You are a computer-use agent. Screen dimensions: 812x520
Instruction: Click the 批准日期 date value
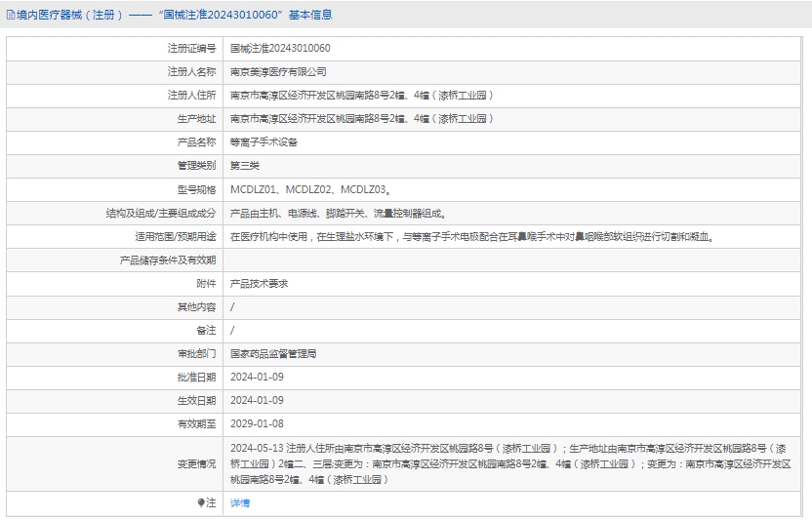click(257, 377)
